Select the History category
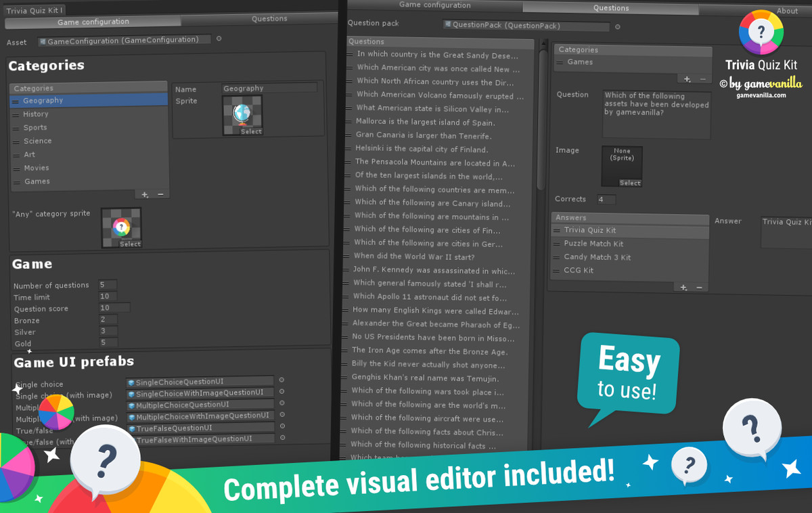This screenshot has height=513, width=812. 89,114
